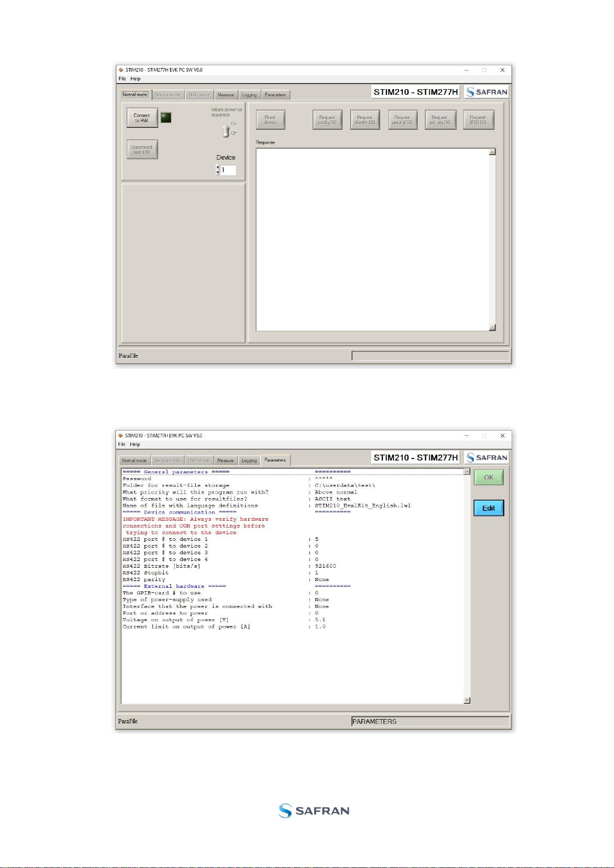Image resolution: width=614 pixels, height=868 pixels.
Task: Click inside the empty Response text box
Action: coord(372,240)
